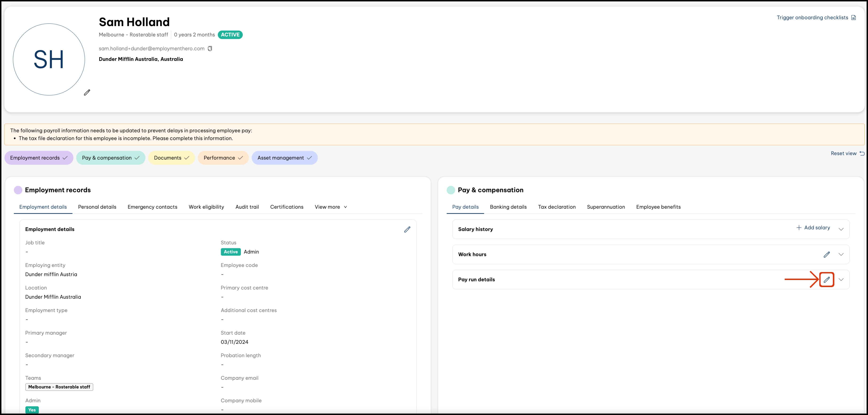Switch to Banking details tab
The width and height of the screenshot is (868, 415).
508,207
